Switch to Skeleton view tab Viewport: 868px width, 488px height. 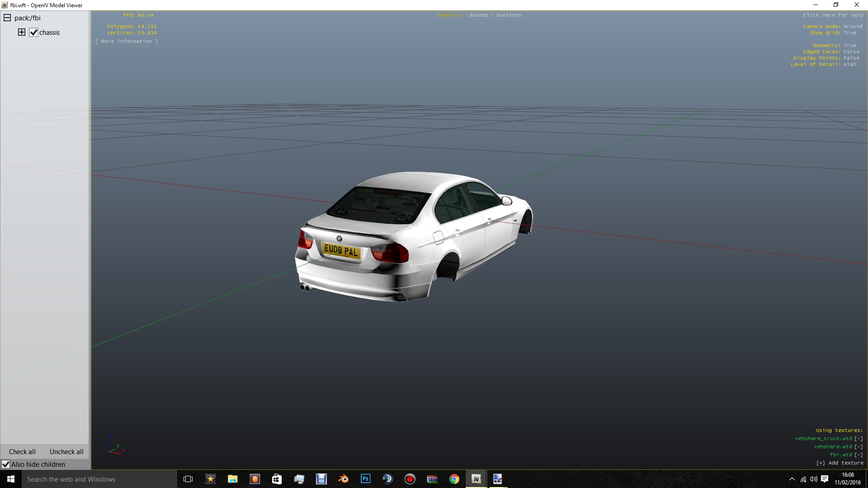(x=508, y=15)
